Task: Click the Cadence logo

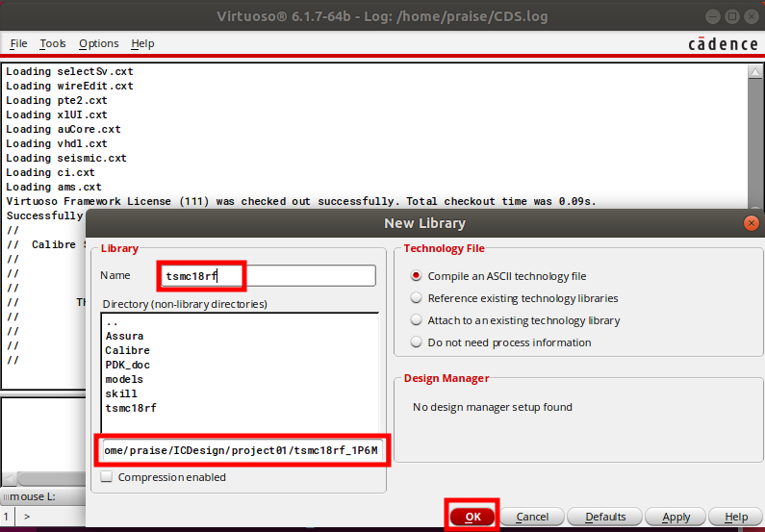Action: [723, 44]
